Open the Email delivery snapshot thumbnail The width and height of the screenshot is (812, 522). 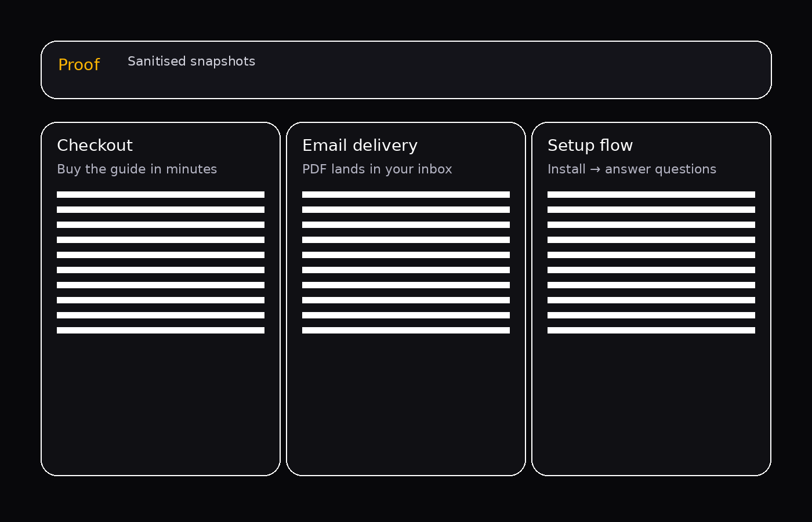(x=406, y=263)
